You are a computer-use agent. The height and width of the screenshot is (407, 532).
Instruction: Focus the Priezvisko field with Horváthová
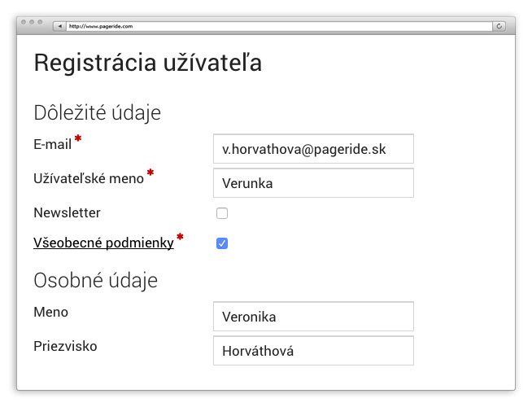pyautogui.click(x=313, y=351)
